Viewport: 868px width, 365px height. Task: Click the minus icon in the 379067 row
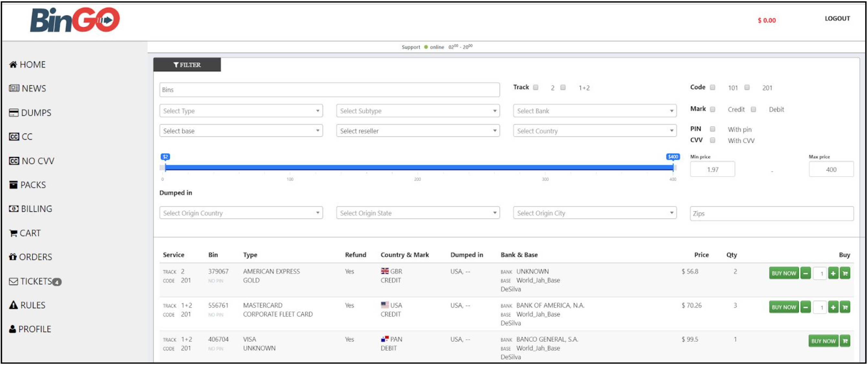(806, 273)
